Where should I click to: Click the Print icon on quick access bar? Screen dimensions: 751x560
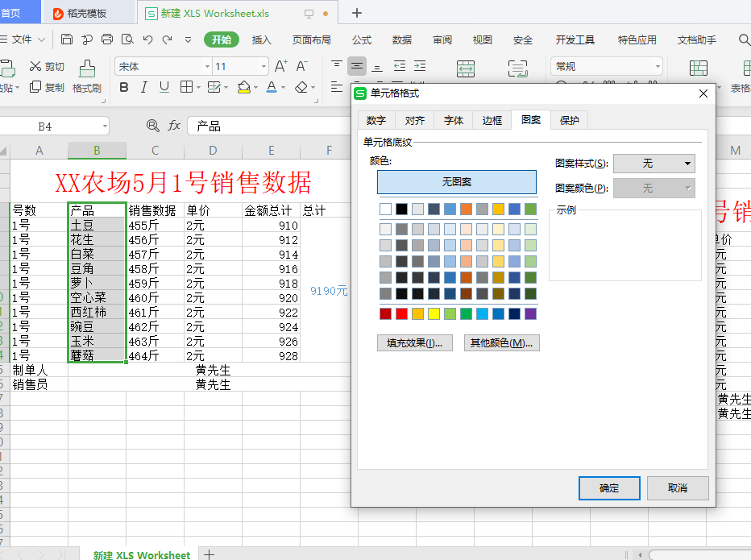pos(107,38)
